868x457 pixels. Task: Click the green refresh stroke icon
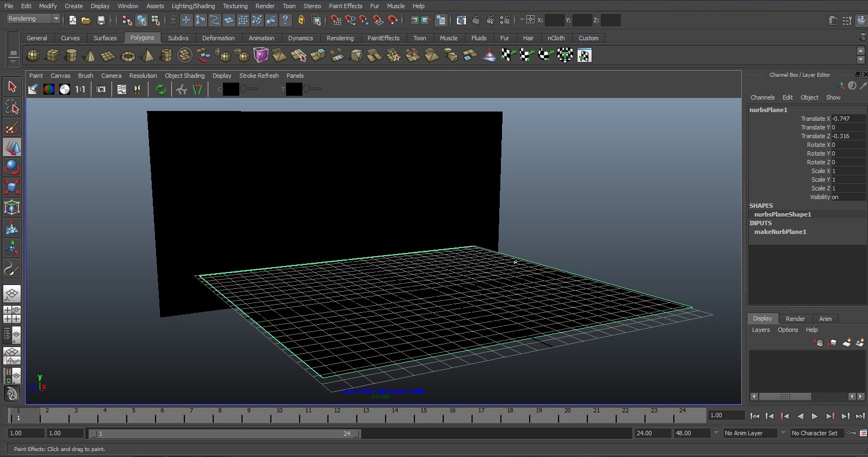coord(161,89)
